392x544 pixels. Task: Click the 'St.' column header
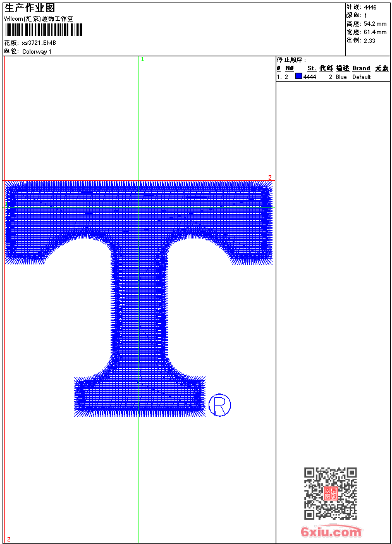pyautogui.click(x=312, y=68)
